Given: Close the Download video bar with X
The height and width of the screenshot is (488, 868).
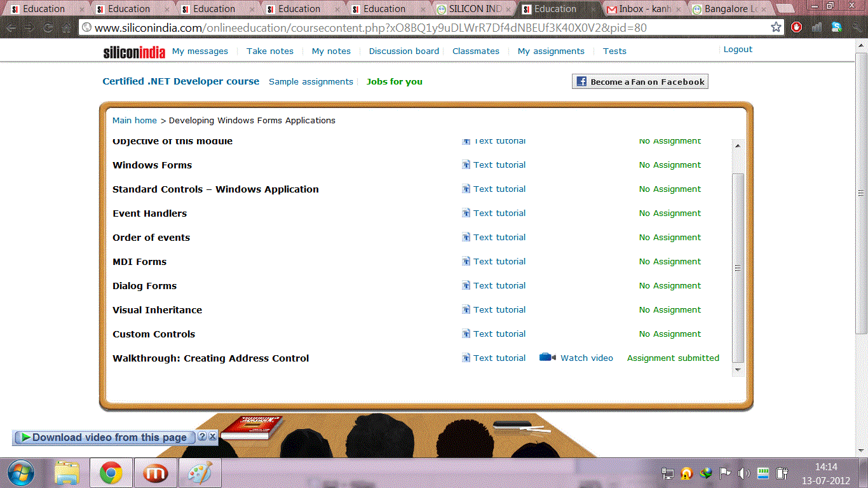Looking at the screenshot, I should (213, 437).
